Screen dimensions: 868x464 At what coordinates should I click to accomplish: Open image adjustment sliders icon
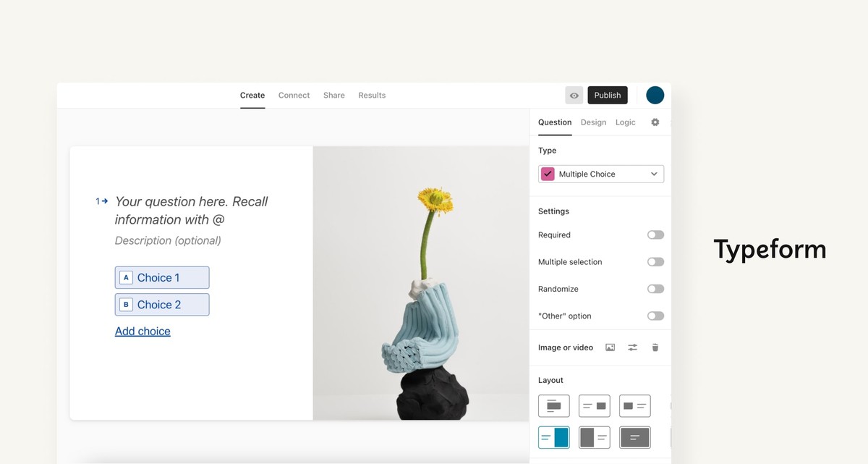pos(633,347)
